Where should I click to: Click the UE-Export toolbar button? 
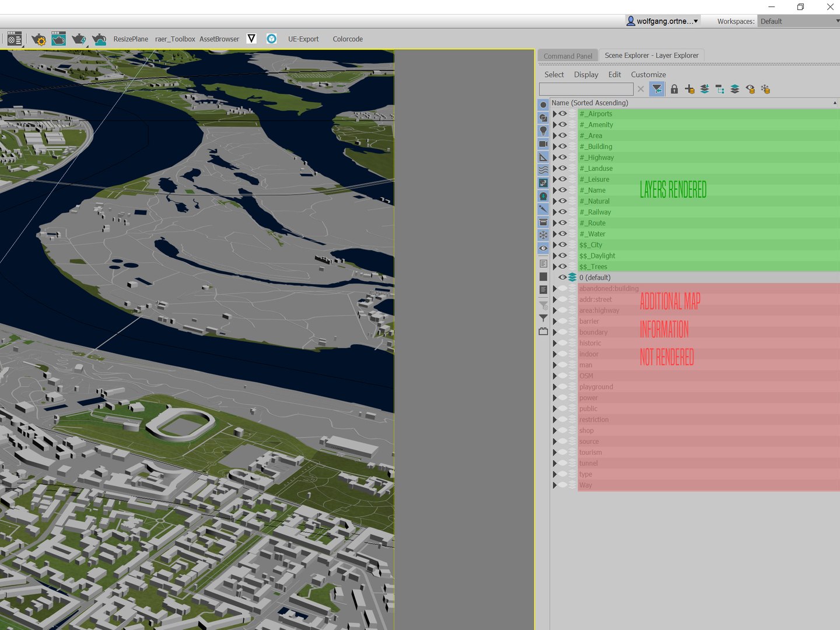tap(303, 39)
